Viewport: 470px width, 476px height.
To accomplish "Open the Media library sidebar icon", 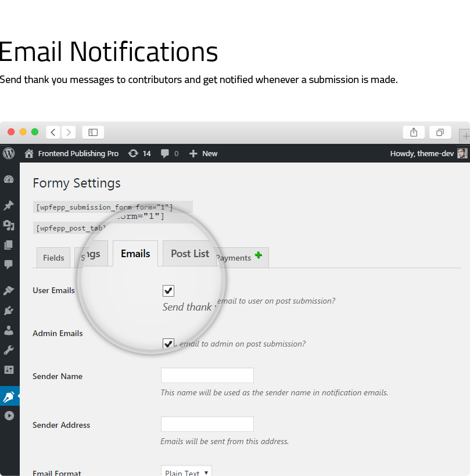I will click(x=9, y=225).
